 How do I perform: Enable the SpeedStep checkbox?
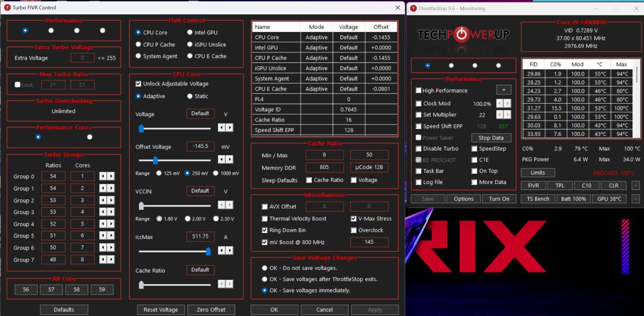pyautogui.click(x=474, y=149)
